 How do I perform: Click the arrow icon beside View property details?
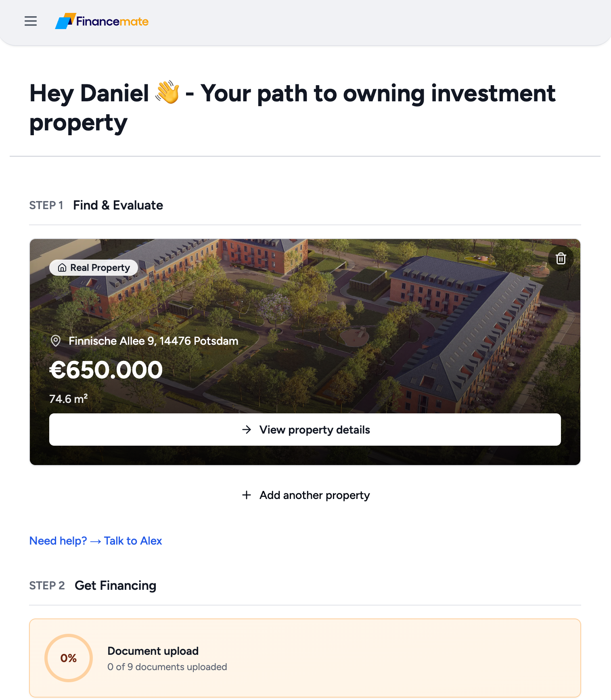(x=247, y=430)
